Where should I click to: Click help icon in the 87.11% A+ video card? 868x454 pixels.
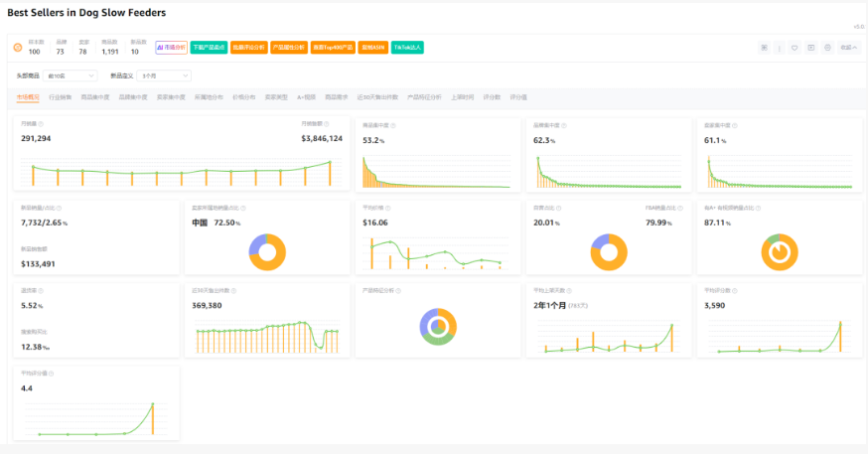pos(759,209)
